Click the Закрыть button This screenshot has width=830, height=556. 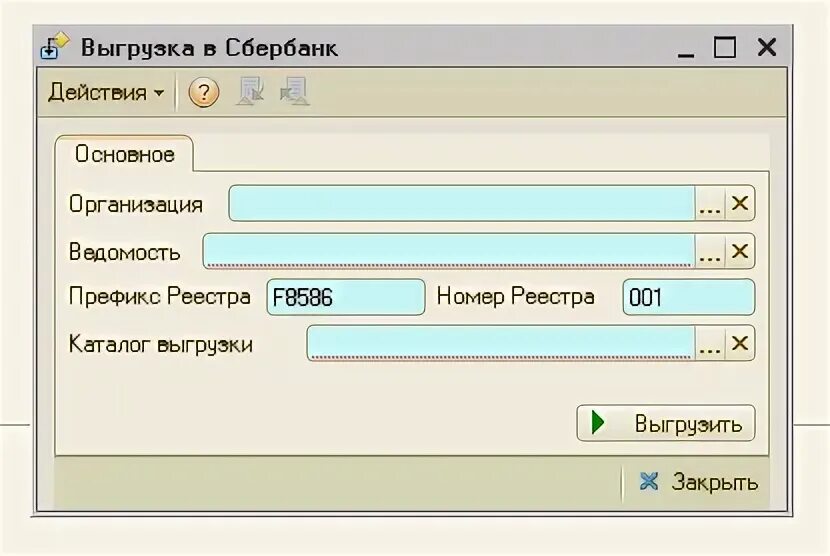(x=698, y=482)
